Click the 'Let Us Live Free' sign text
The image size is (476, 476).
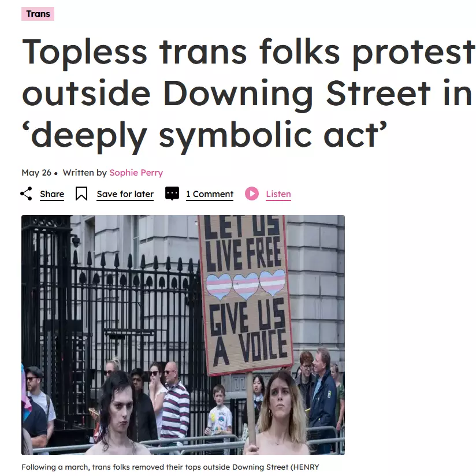[242, 243]
